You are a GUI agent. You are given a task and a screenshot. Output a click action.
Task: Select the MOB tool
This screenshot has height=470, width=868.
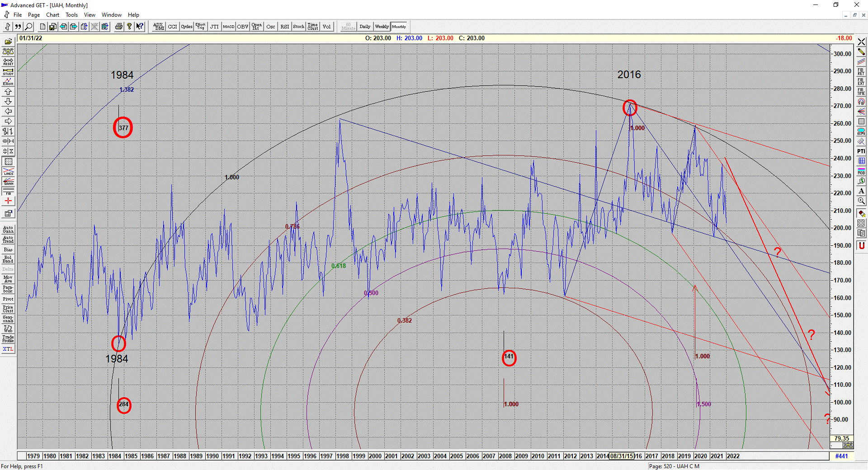click(861, 171)
